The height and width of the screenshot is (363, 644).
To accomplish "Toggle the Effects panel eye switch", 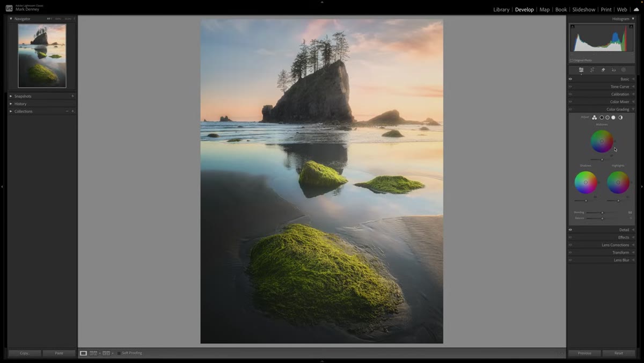I will [x=570, y=237].
